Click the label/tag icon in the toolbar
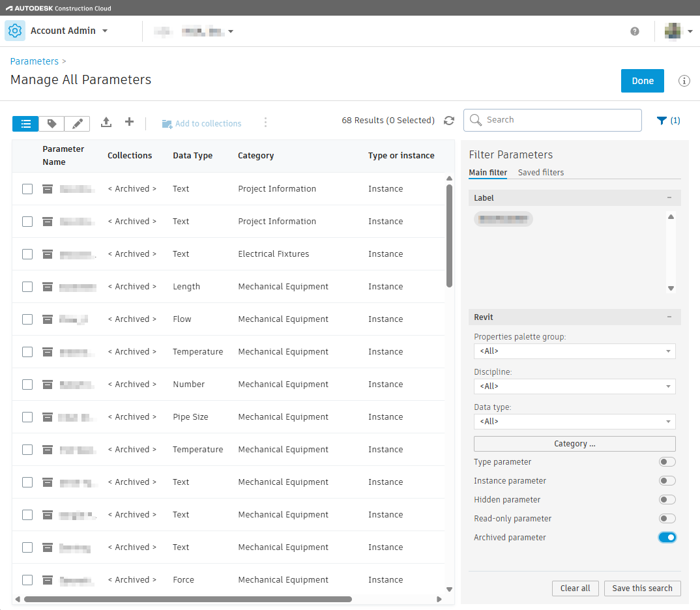 click(51, 123)
